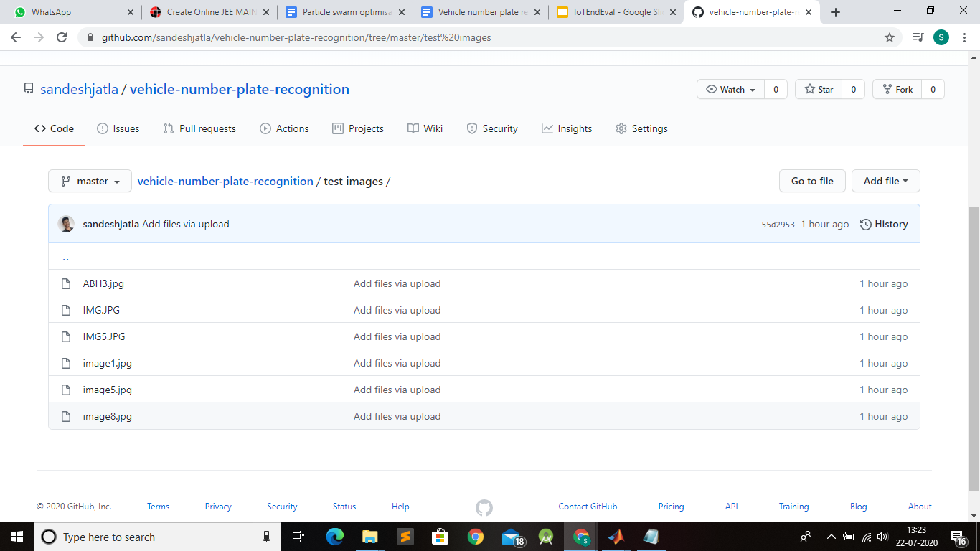Open MATLAB from the taskbar

(616, 537)
